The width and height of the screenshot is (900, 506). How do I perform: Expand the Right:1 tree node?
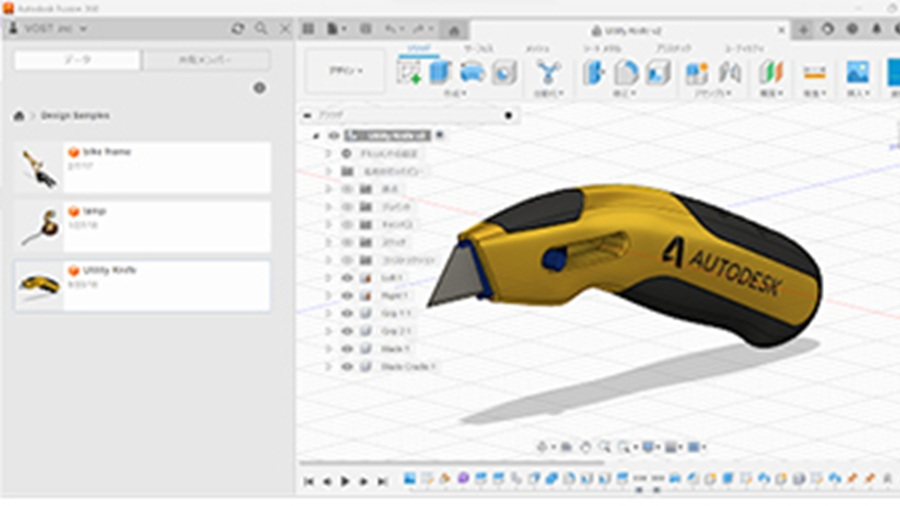tap(328, 295)
